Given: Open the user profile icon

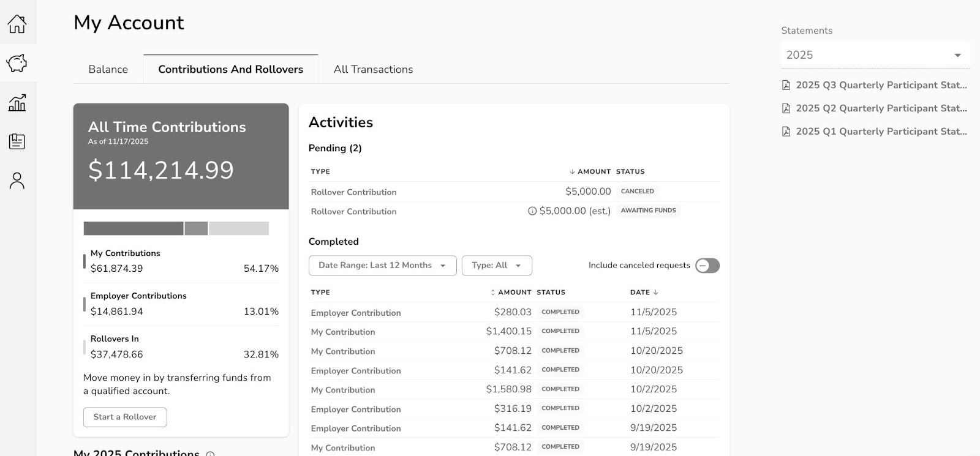Looking at the screenshot, I should [x=17, y=181].
